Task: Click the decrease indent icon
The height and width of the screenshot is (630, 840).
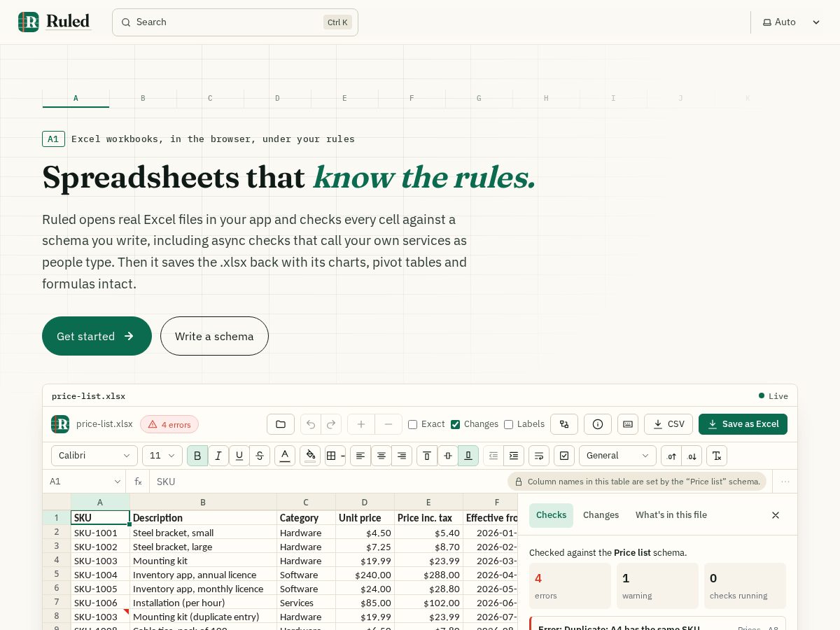Action: [x=493, y=456]
